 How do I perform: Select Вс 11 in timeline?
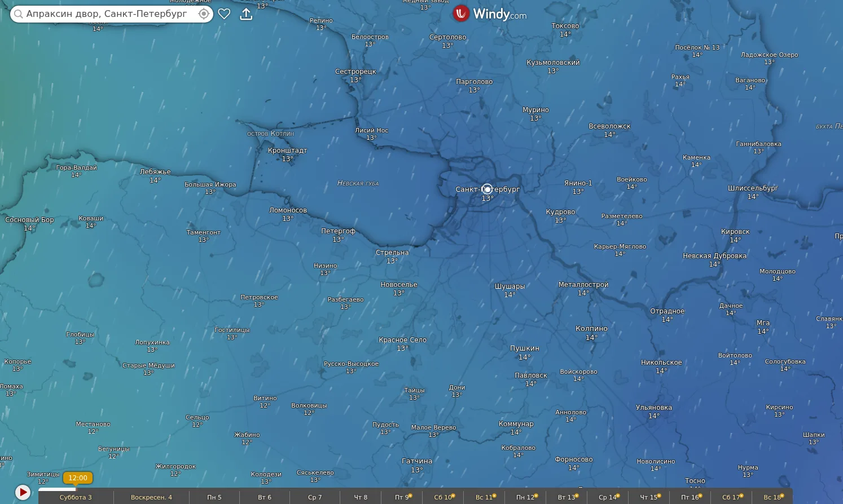[484, 497]
